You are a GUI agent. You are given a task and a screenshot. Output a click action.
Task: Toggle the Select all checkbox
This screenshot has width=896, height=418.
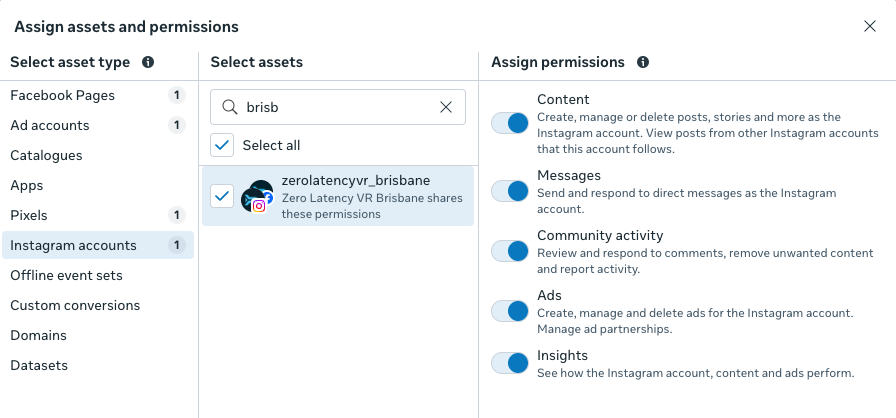tap(222, 145)
